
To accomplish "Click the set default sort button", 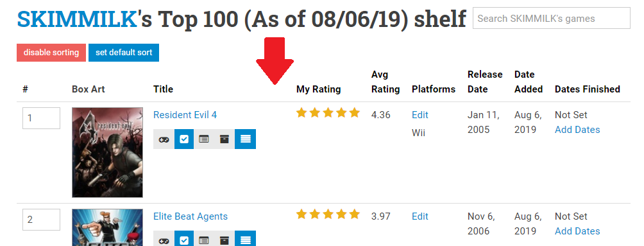I will (124, 53).
